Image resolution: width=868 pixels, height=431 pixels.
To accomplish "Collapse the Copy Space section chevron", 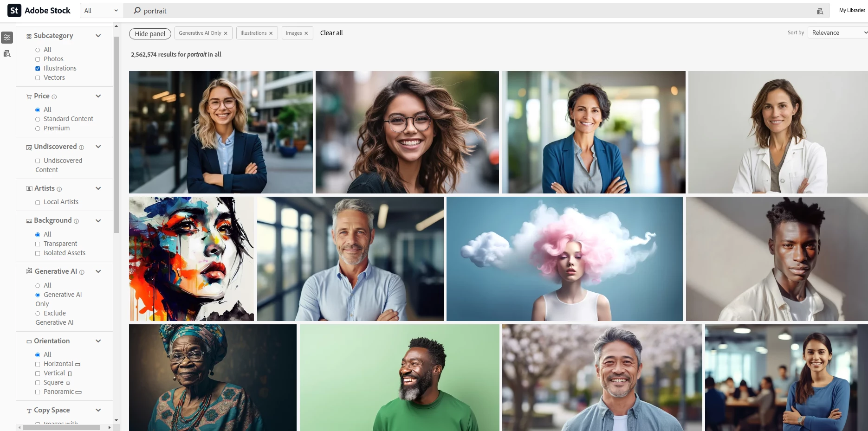I will [98, 410].
